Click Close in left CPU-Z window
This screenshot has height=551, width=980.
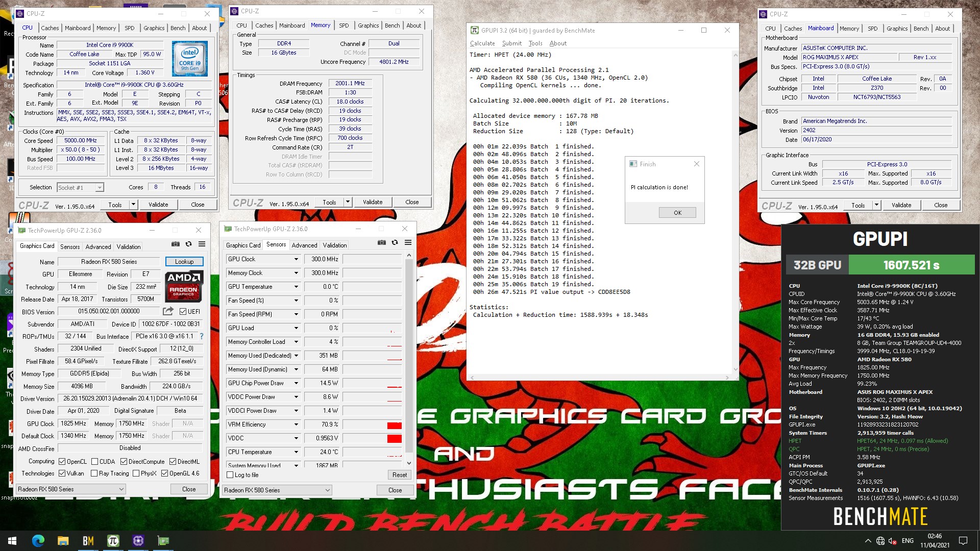click(x=198, y=205)
